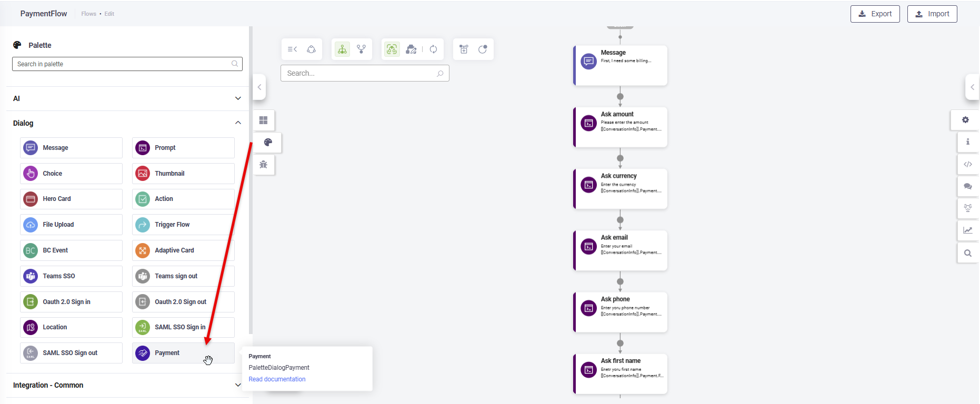The height and width of the screenshot is (404, 980).
Task: Click the refresh arrows icon in canvas toolbar
Action: 433,49
